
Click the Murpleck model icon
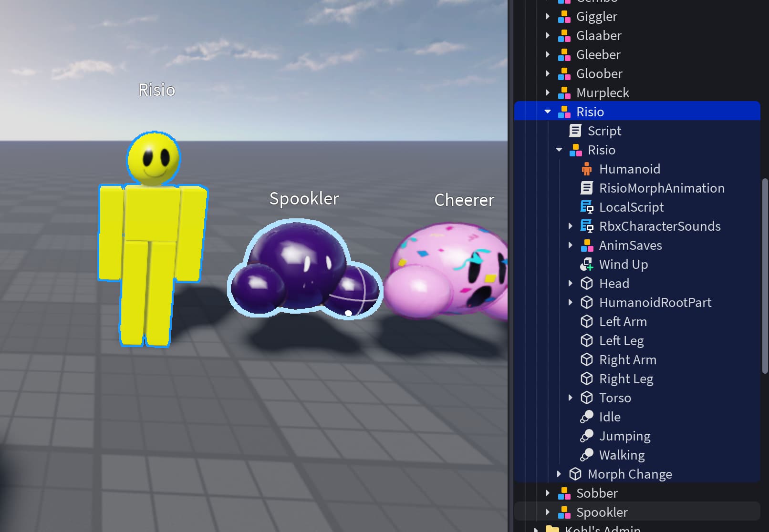(564, 93)
